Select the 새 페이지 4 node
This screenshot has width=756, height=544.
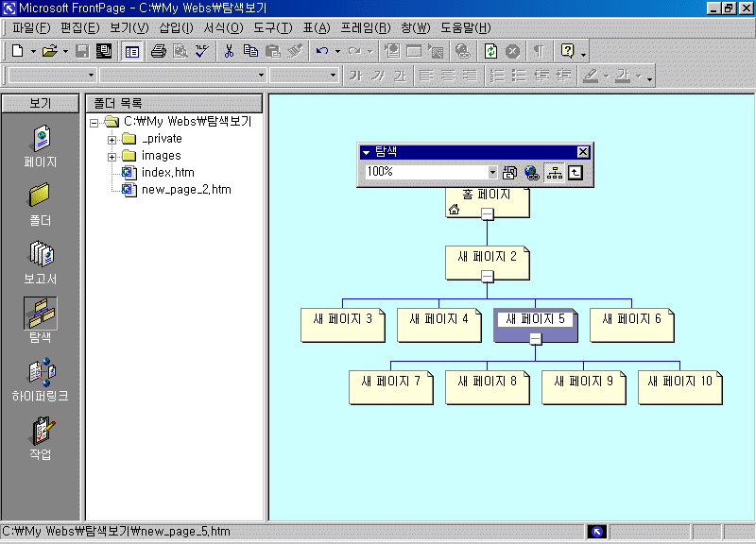coord(439,325)
